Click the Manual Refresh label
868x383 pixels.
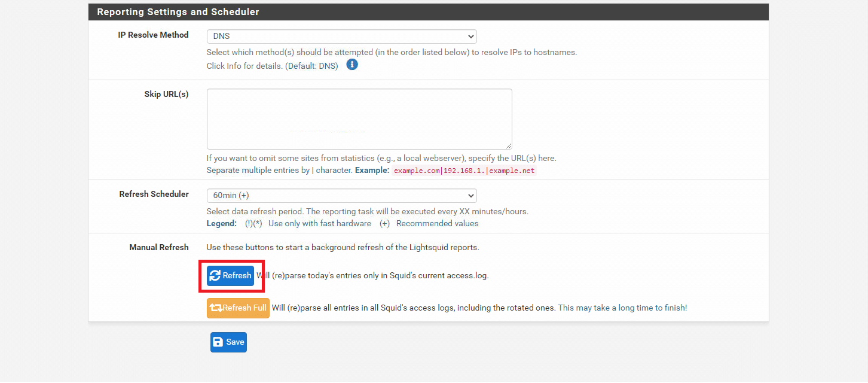click(159, 247)
